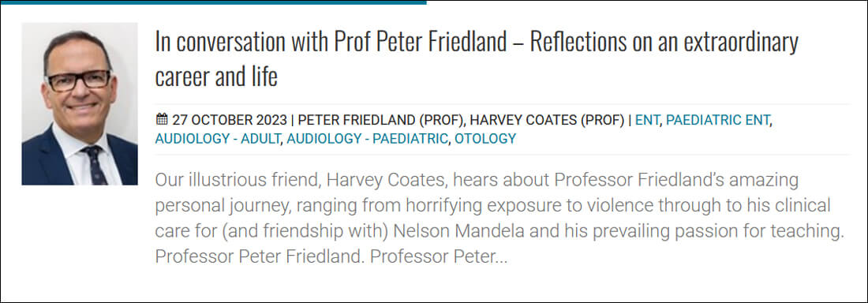Screen dimensions: 868x303
Task: Click the article excerpt starting 'Our illustrious friend'
Action: click(499, 219)
